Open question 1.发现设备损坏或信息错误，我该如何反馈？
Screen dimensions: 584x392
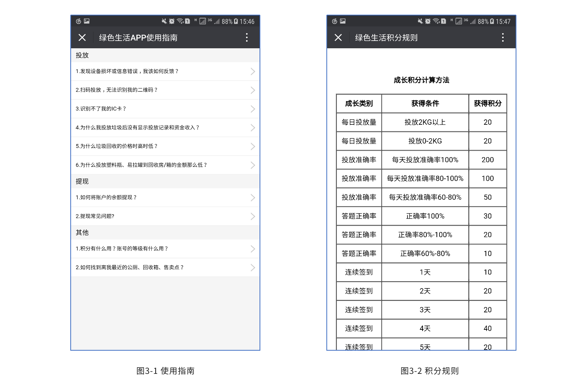click(x=165, y=71)
